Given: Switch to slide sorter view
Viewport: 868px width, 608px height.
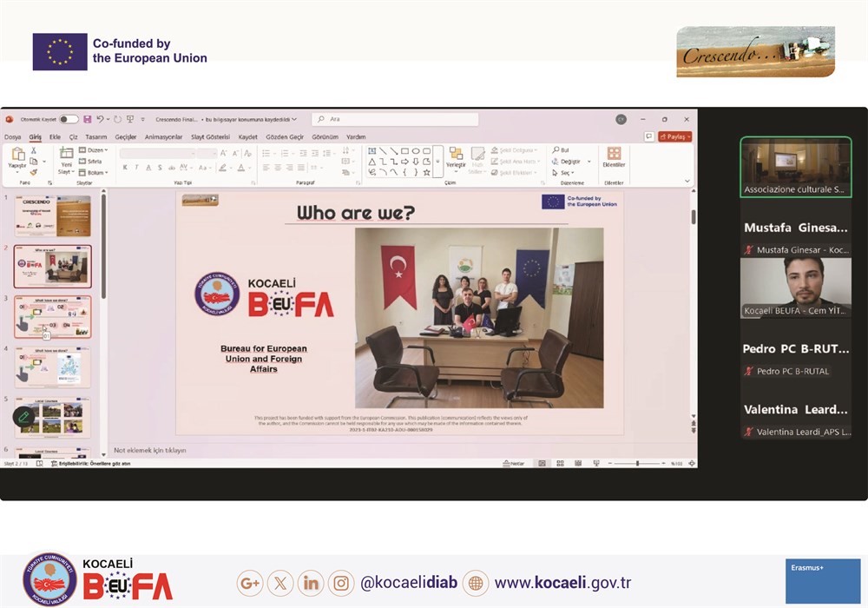Looking at the screenshot, I should [560, 464].
